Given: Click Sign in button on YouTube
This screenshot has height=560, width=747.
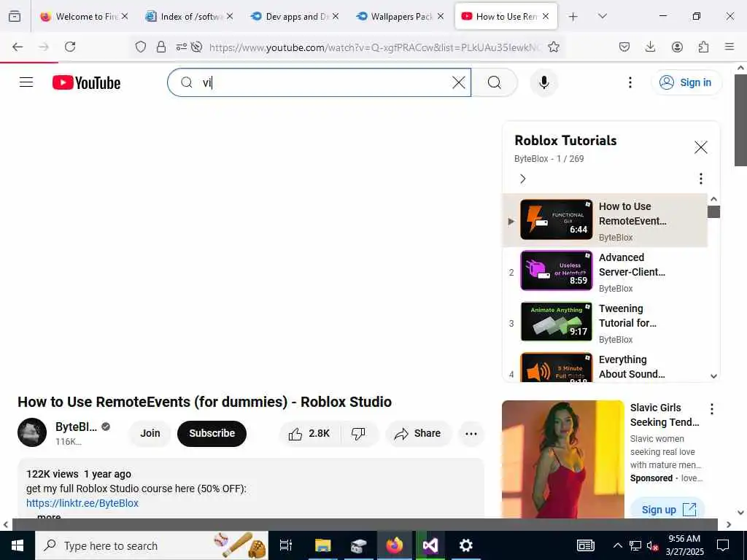Looking at the screenshot, I should 686,82.
